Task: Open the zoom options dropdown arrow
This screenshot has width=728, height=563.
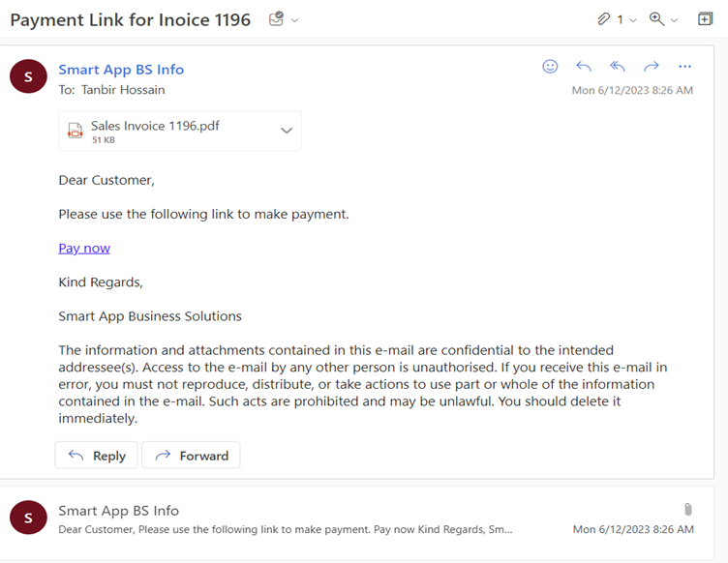Action: point(675,20)
